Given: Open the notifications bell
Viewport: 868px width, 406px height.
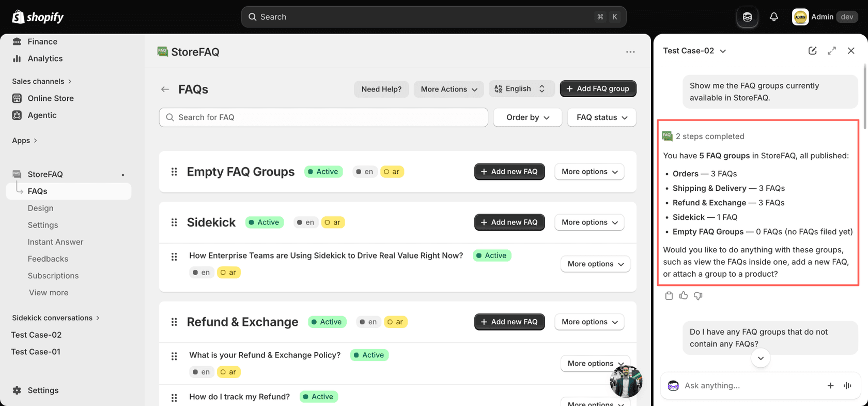Looking at the screenshot, I should pos(773,17).
